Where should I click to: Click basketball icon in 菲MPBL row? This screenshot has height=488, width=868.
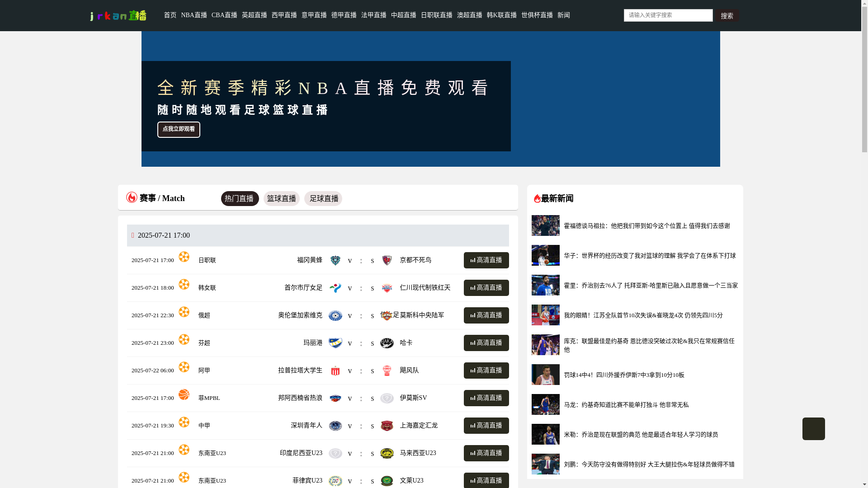pos(184,394)
